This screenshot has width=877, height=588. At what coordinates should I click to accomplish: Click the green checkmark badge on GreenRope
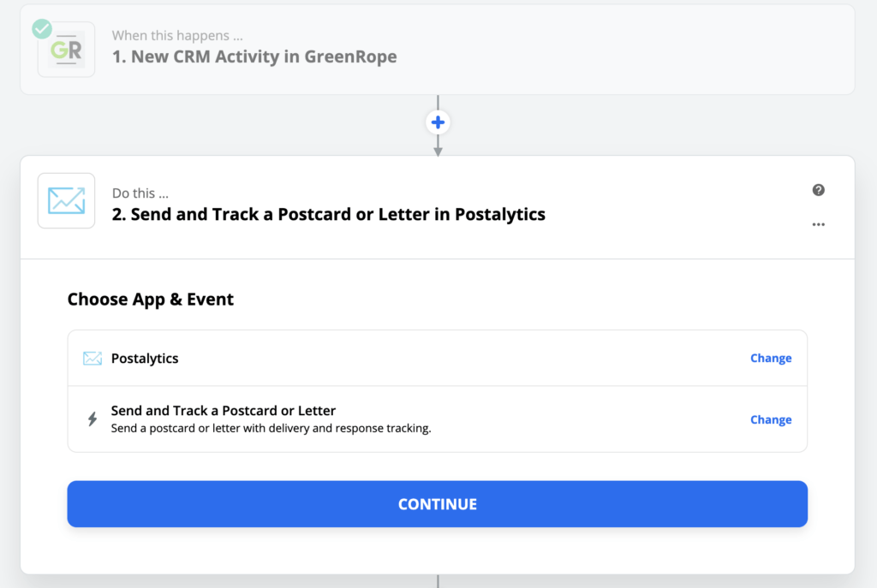(42, 28)
